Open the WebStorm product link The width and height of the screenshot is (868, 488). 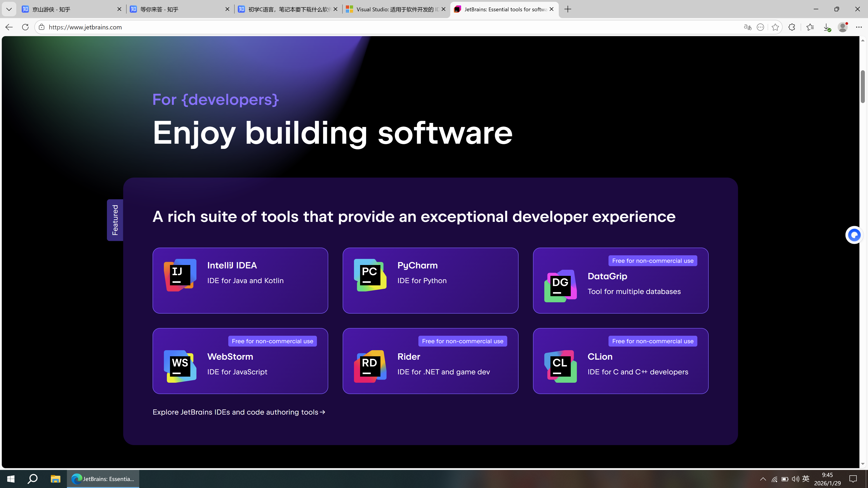(240, 361)
